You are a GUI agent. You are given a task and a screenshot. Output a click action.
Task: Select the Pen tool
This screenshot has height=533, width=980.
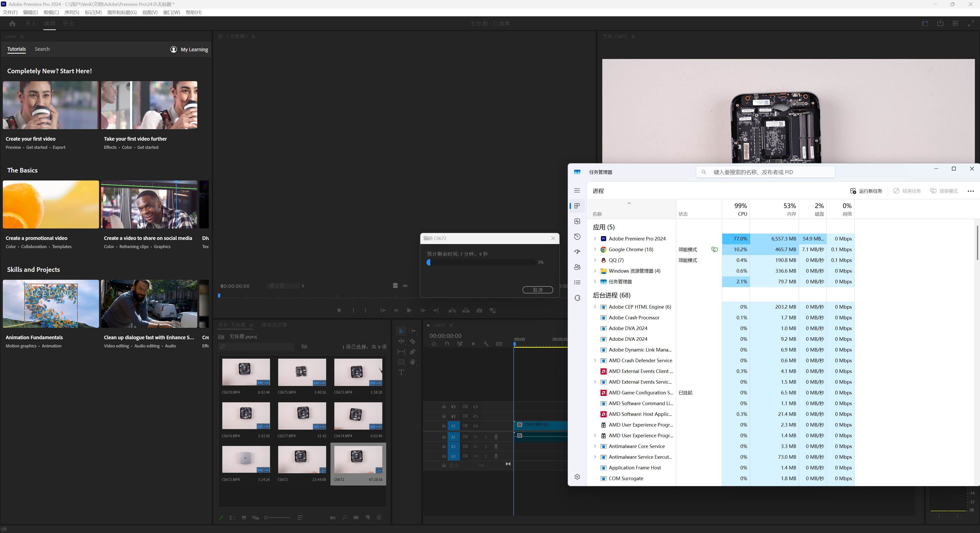pyautogui.click(x=412, y=352)
